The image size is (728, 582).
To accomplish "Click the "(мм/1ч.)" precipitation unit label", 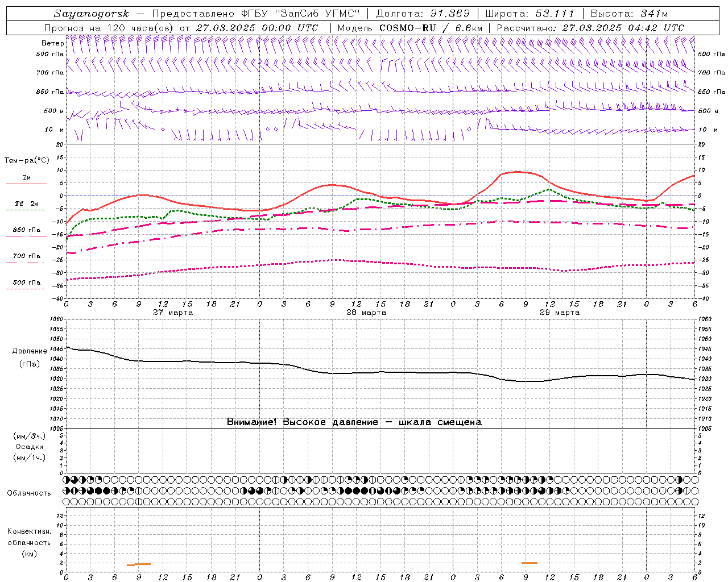I will click(x=30, y=458).
